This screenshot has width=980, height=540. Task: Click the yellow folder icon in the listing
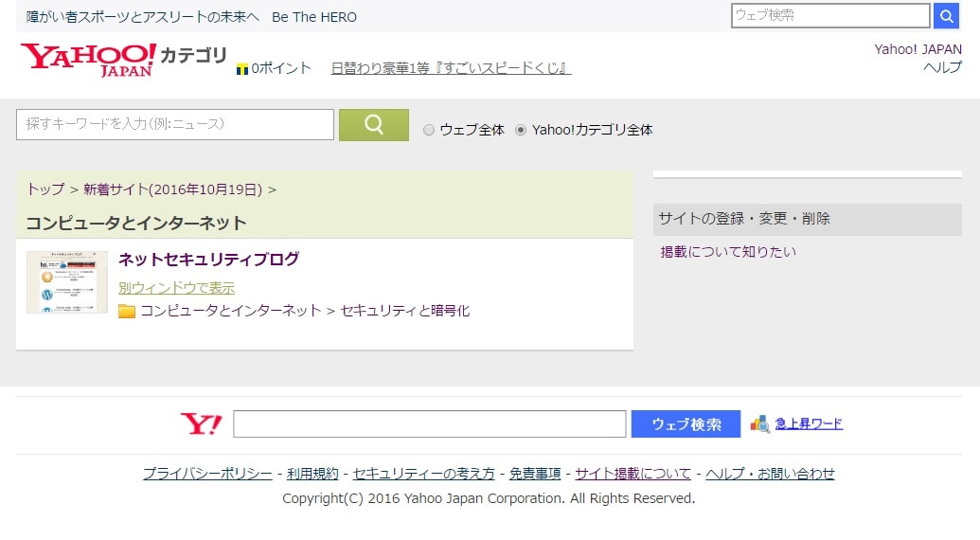(x=127, y=311)
